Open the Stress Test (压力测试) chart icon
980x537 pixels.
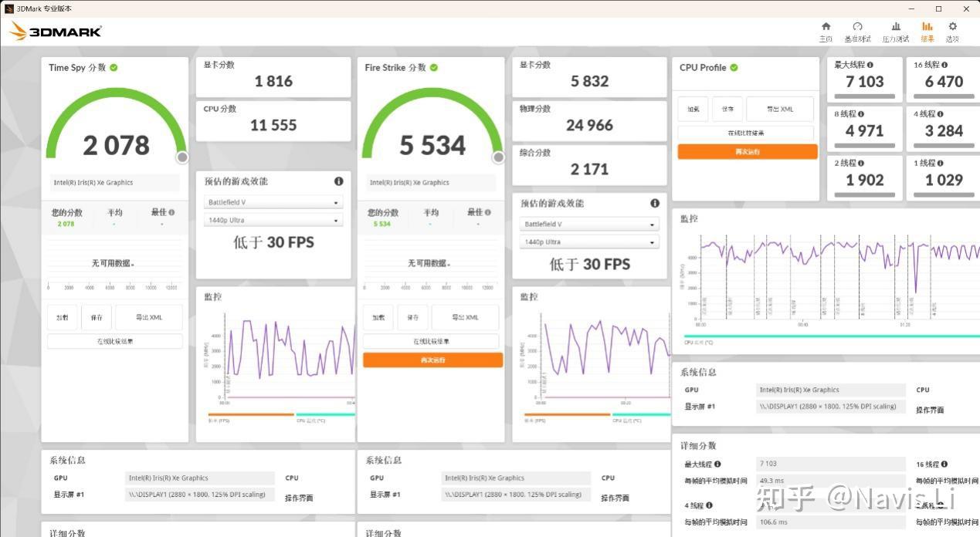click(896, 26)
